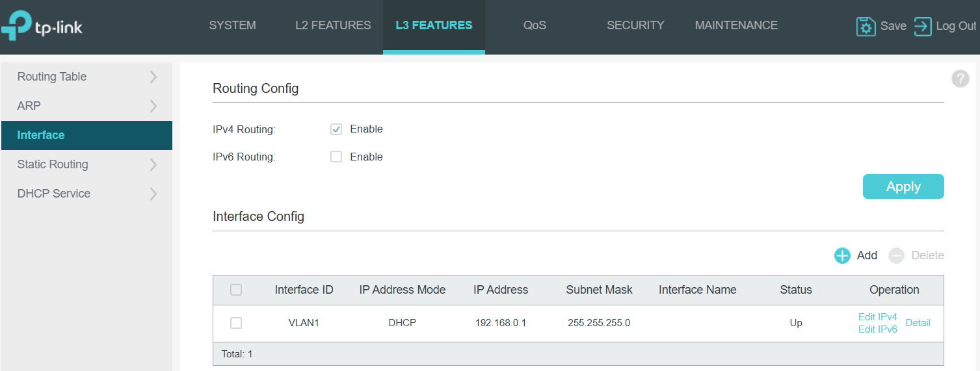Click the Save gear icon
The height and width of the screenshot is (371, 980).
coord(866,27)
